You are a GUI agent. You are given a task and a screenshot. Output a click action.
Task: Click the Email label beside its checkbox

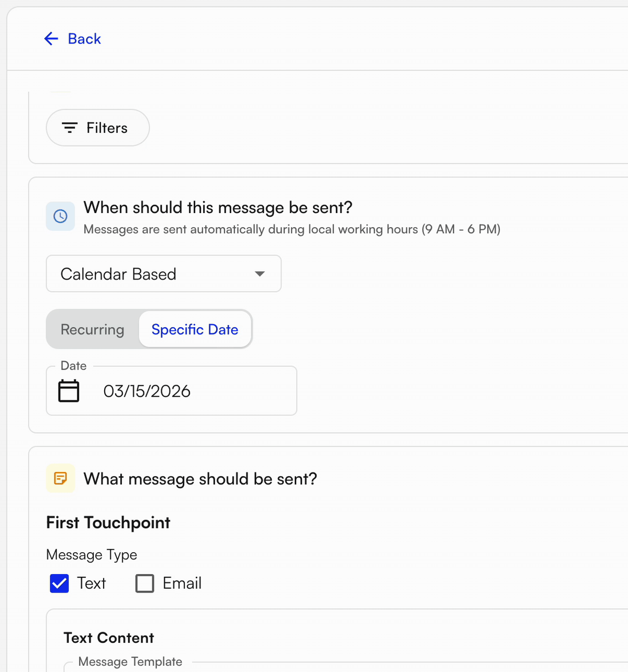[x=182, y=583]
